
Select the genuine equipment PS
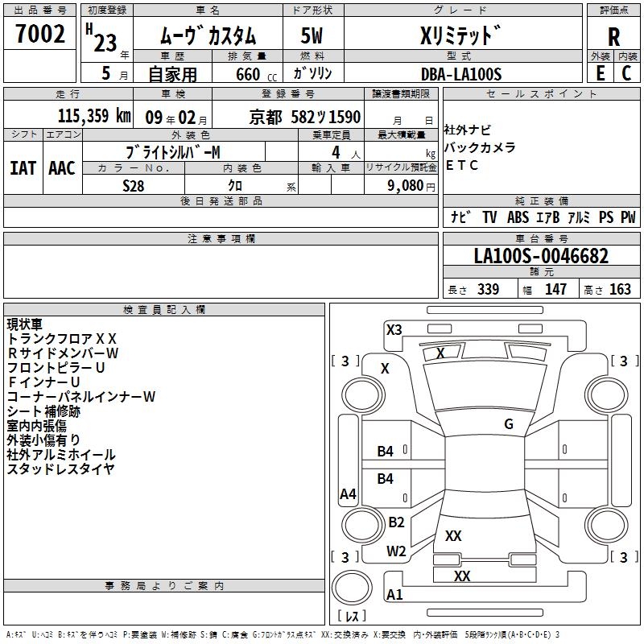click(x=606, y=217)
